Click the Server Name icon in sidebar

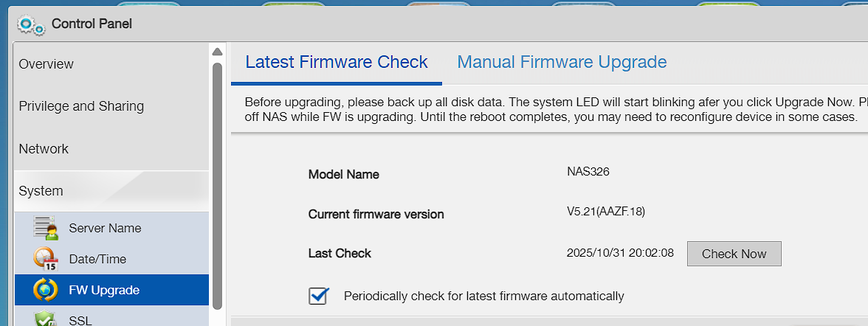click(46, 228)
